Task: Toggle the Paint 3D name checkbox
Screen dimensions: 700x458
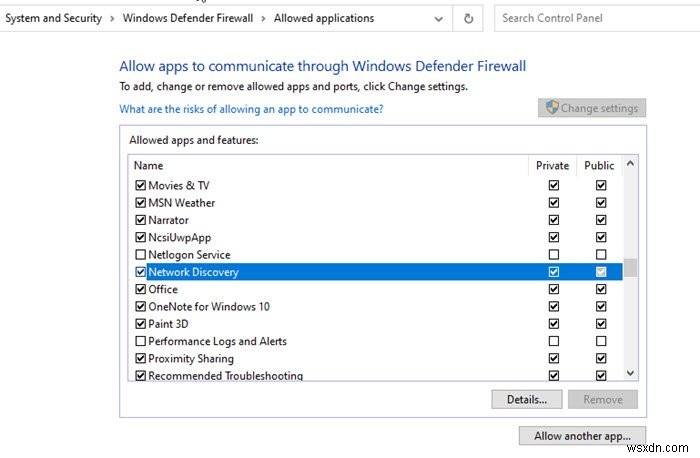Action: 140,324
